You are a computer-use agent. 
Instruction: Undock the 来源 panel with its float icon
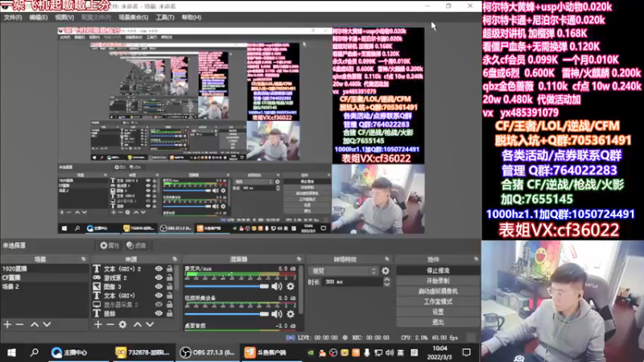coord(175,259)
